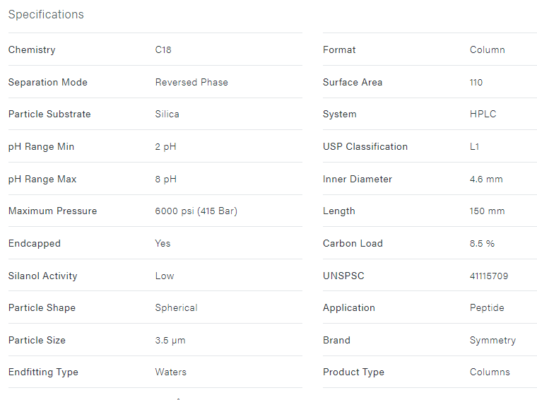Select the 6000 psi (415 Bar) pressure value

tap(196, 211)
